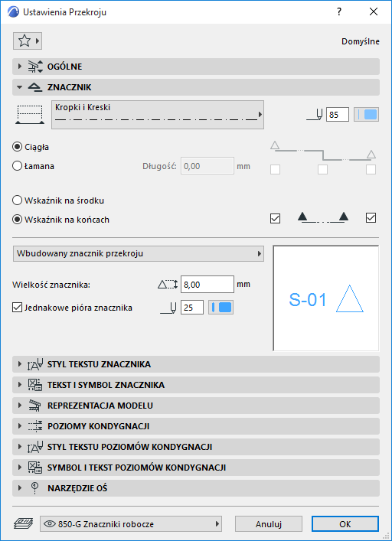Open marker pen color swatch beside 25
This screenshot has height=541, width=392.
point(220,307)
